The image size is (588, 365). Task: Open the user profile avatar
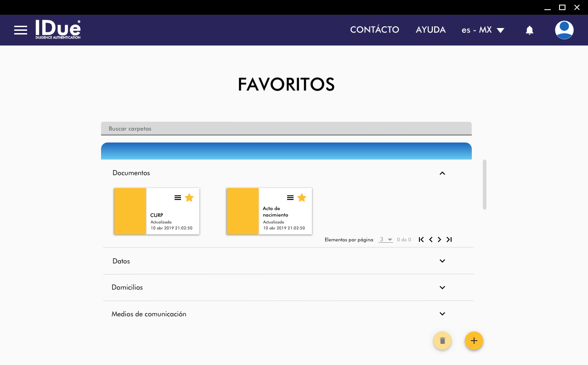click(564, 30)
